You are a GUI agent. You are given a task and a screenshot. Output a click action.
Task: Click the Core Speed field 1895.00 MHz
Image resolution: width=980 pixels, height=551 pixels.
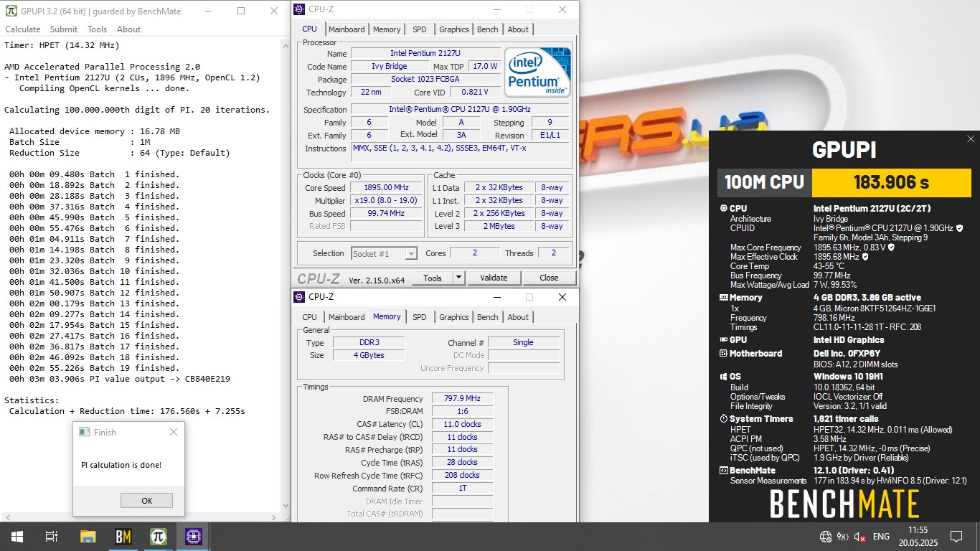pos(387,188)
